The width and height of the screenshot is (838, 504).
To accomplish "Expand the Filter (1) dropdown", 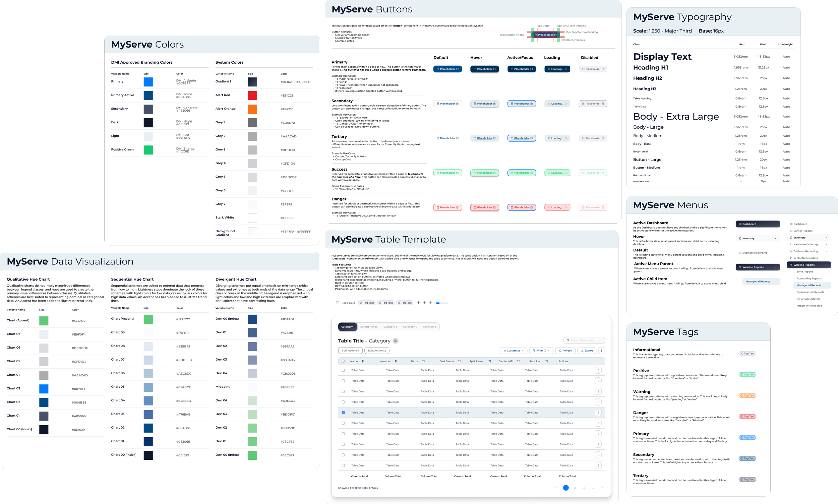I will [x=541, y=351].
